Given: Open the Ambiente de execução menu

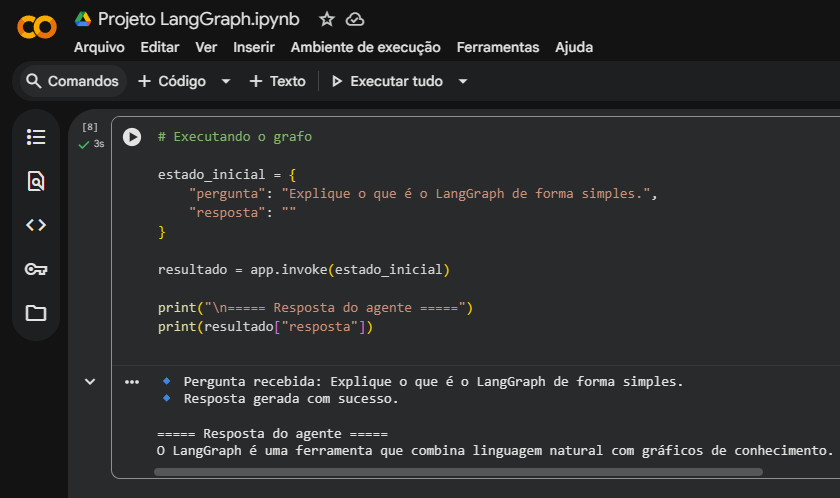Looking at the screenshot, I should point(365,47).
